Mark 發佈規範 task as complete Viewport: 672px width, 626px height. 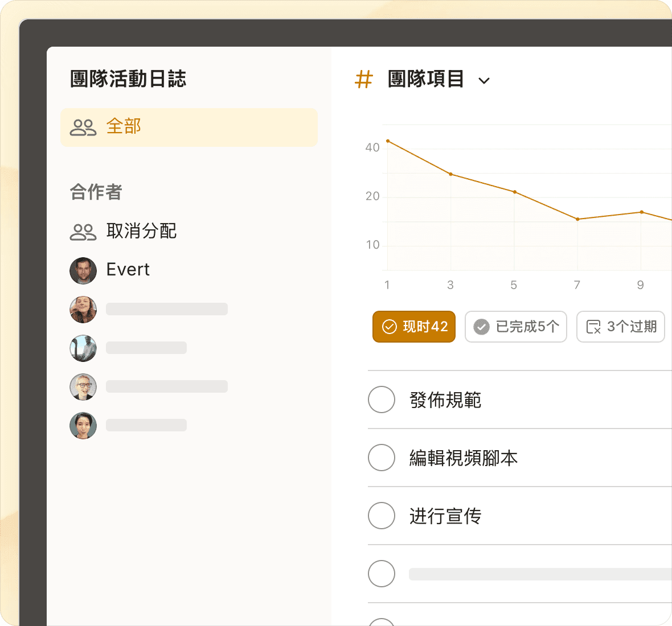point(382,400)
